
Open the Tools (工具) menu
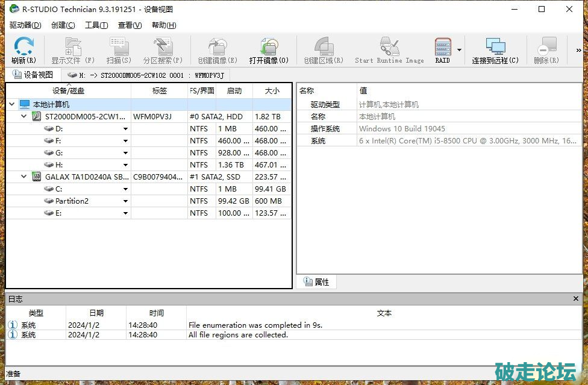click(96, 25)
